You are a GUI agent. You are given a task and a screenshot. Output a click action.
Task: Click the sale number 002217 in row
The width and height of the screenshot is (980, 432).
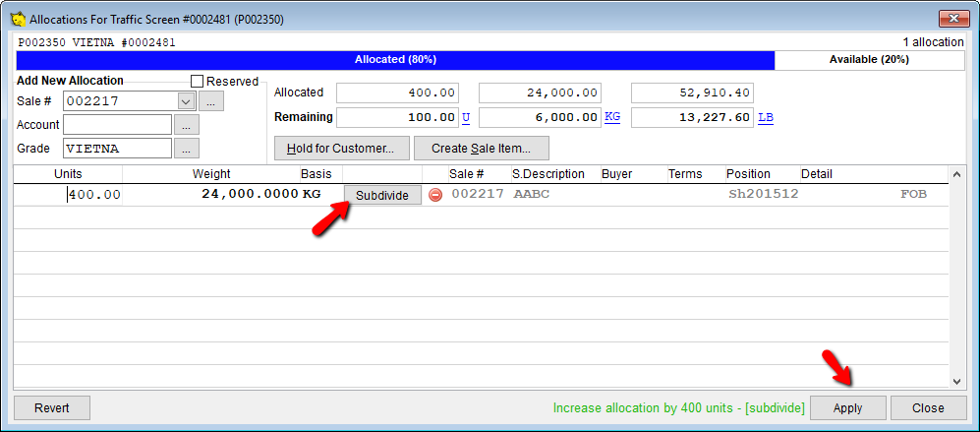coord(478,194)
